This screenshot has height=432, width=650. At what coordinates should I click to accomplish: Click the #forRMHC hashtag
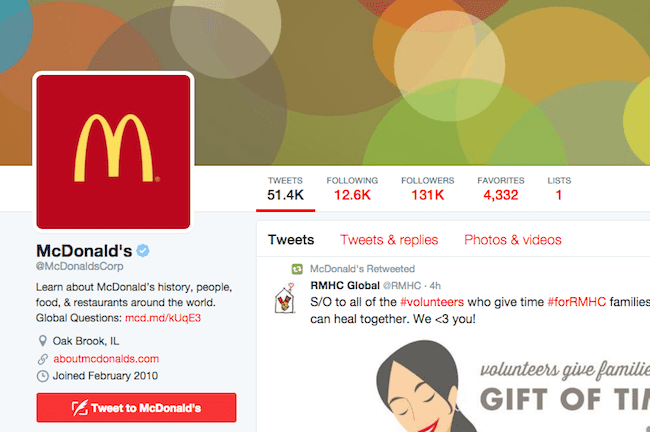[577, 302]
